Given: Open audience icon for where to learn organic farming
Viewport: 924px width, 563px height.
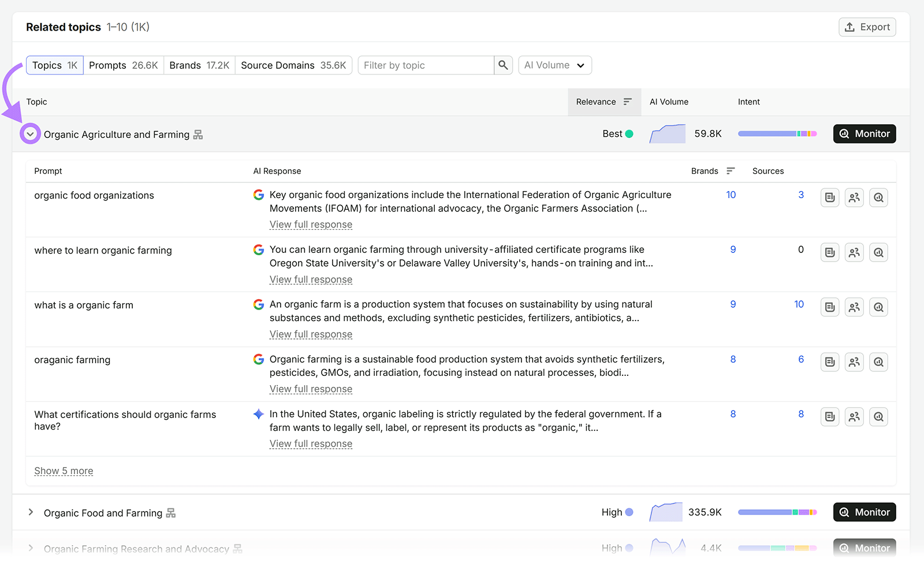Looking at the screenshot, I should click(x=854, y=252).
